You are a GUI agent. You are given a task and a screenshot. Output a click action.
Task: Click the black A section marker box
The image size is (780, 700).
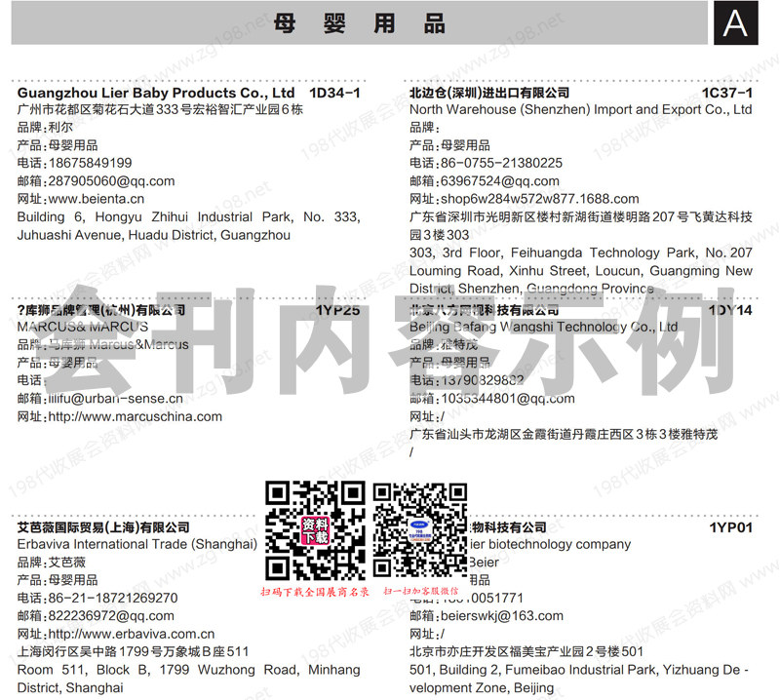click(x=736, y=22)
